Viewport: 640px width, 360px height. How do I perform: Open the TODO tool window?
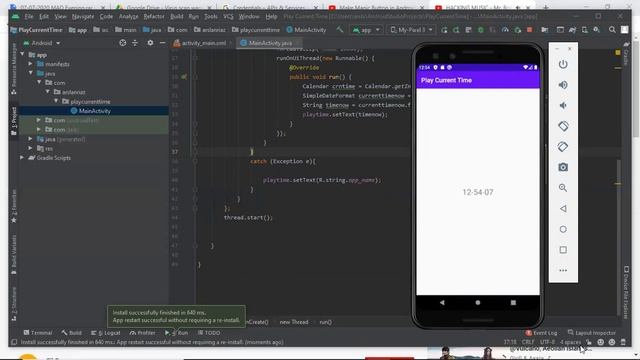(x=209, y=333)
